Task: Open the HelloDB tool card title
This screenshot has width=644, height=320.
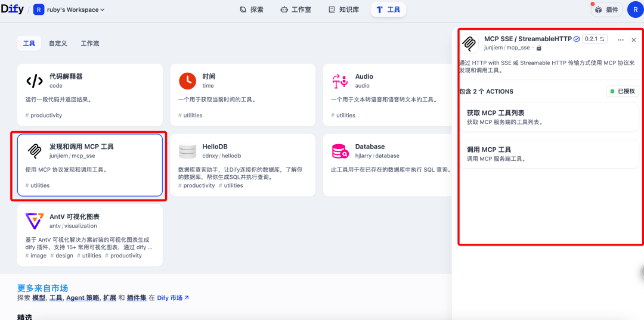Action: coord(215,147)
